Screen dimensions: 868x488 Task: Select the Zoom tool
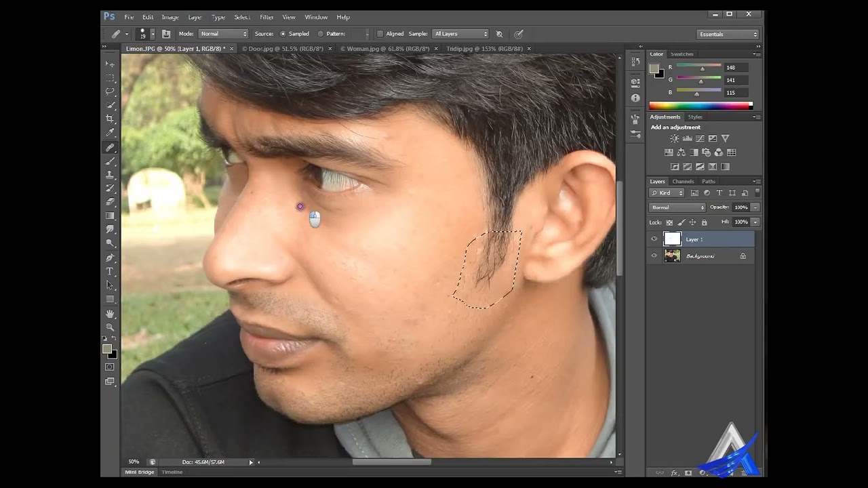110,327
